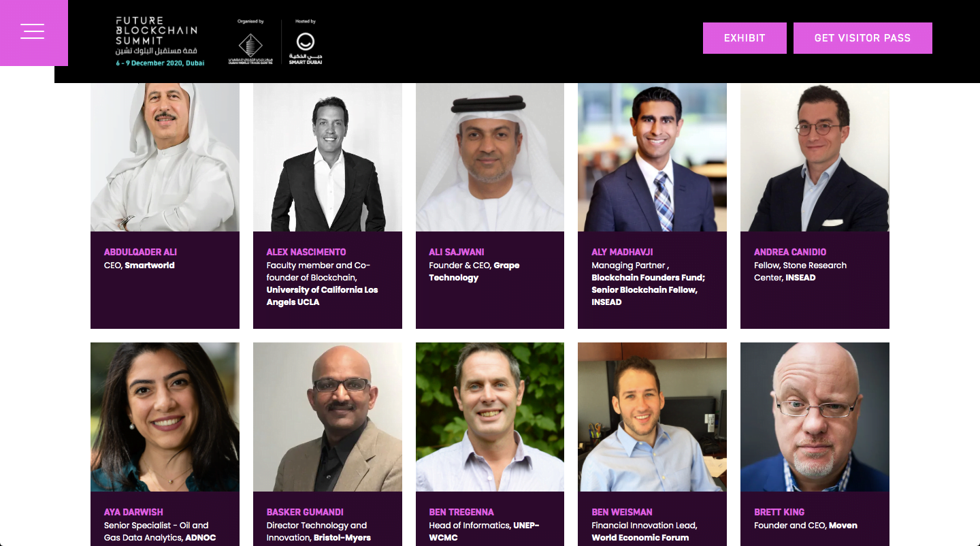View Aya Darwish's photo
Image resolution: width=980 pixels, height=546 pixels.
165,417
